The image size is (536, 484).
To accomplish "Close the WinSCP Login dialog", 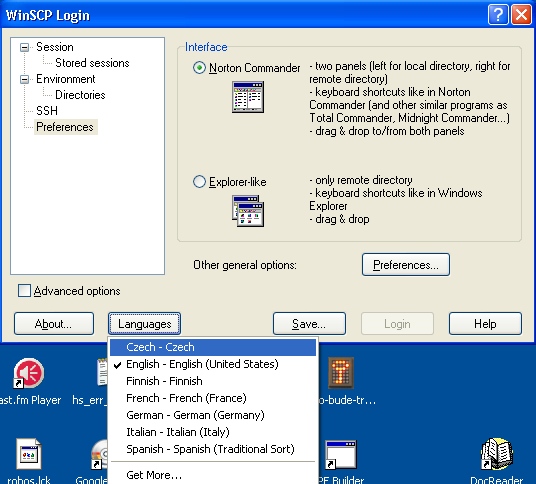I will pyautogui.click(x=521, y=15).
